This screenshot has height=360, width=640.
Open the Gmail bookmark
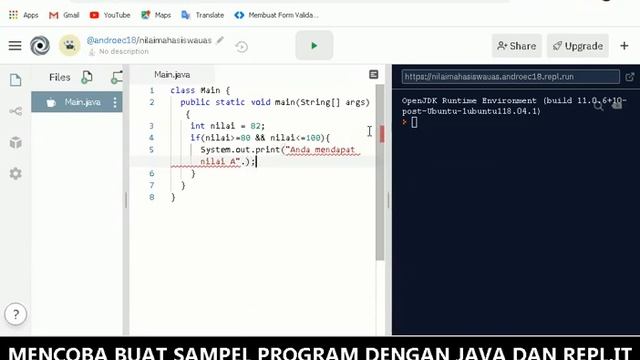(64, 15)
